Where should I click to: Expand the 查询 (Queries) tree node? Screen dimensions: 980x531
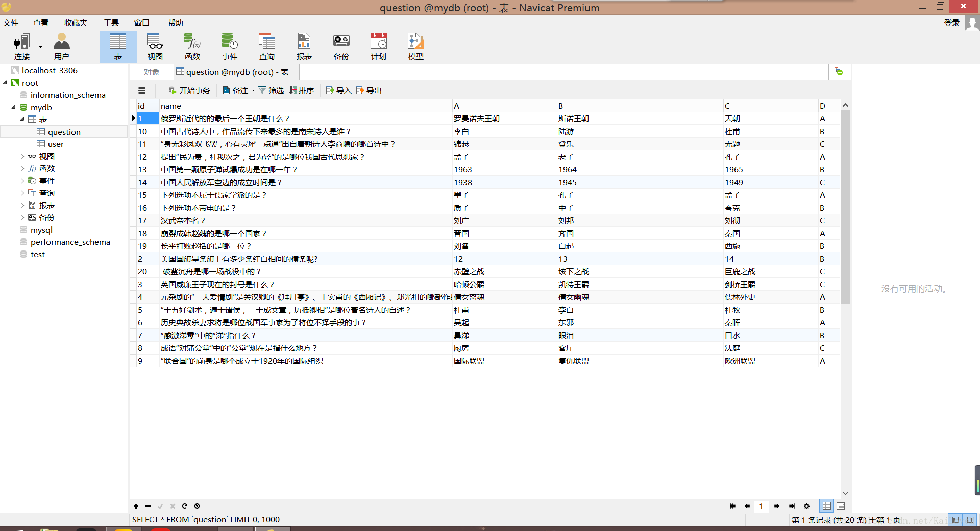[22, 193]
